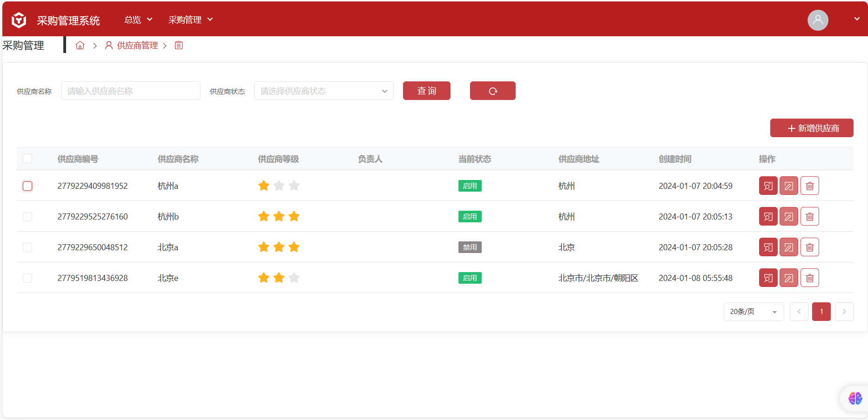The height and width of the screenshot is (420, 868).
Task: View details of supplier 北京a
Action: (768, 247)
